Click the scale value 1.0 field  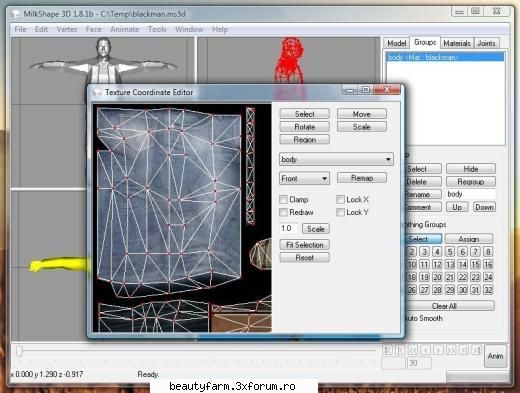288,228
